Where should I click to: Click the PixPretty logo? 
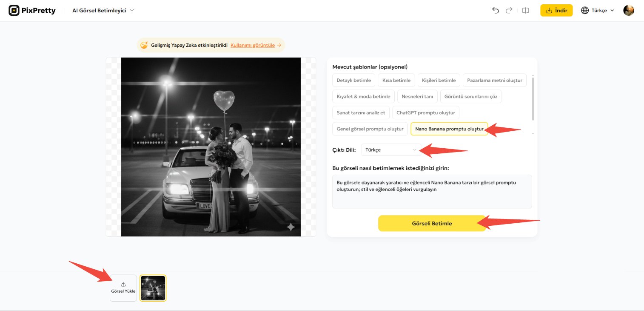32,10
